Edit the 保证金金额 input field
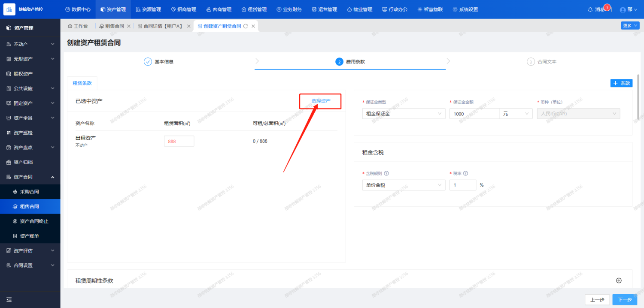The height and width of the screenshot is (308, 644). click(474, 114)
